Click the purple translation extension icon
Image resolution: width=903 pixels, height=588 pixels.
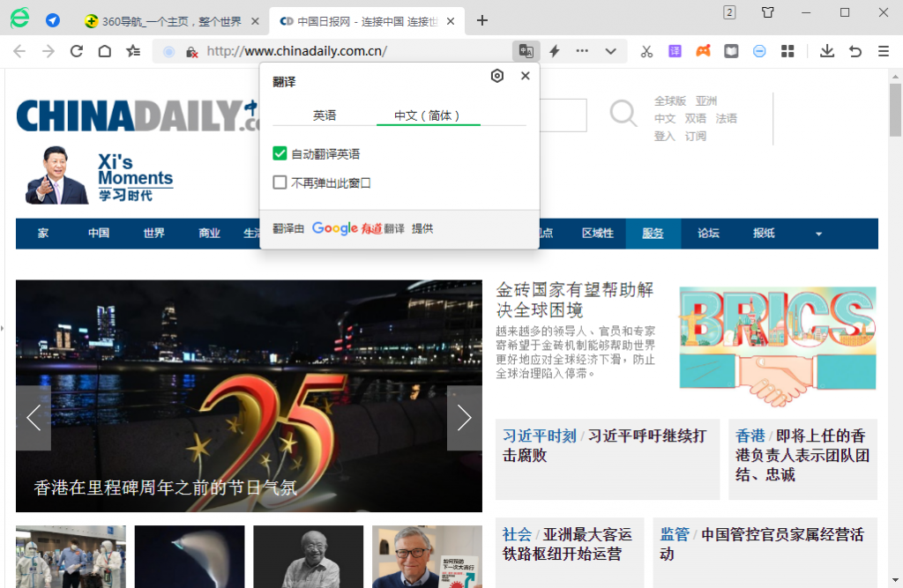pyautogui.click(x=675, y=51)
